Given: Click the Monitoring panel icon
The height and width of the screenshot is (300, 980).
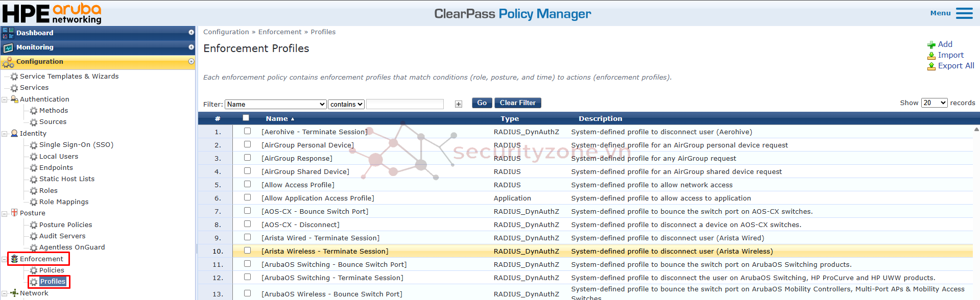Looking at the screenshot, I should pyautogui.click(x=8, y=47).
